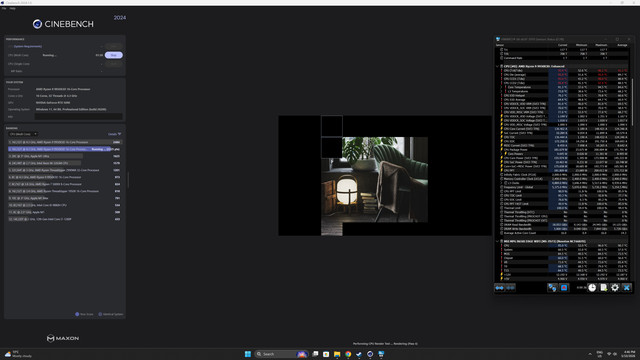The height and width of the screenshot is (360, 640).
Task: Open the CPU (Multi Core) ranking dropdown
Action: point(23,134)
